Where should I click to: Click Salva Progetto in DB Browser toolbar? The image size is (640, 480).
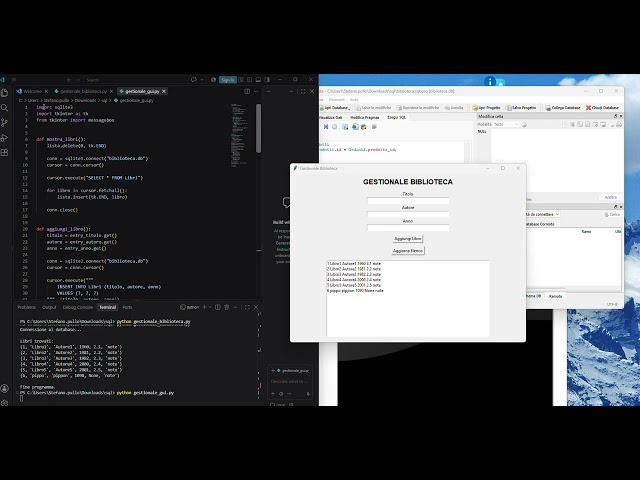521,108
